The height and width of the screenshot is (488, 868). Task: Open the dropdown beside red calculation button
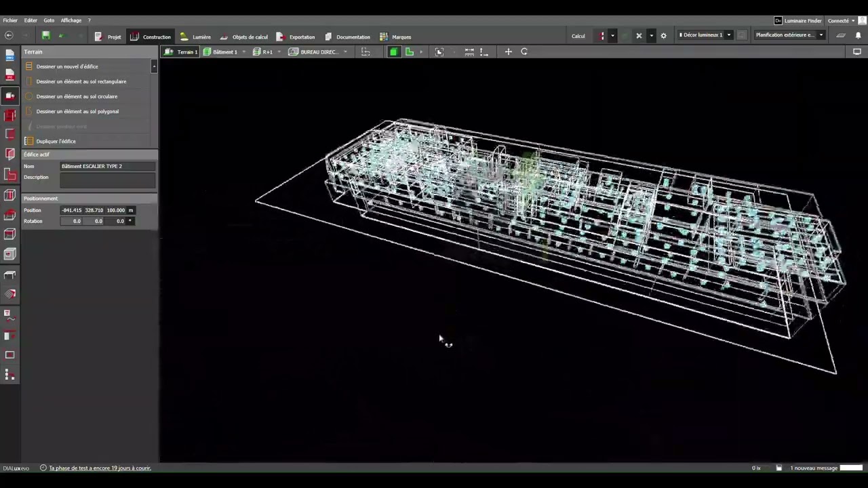click(x=612, y=35)
